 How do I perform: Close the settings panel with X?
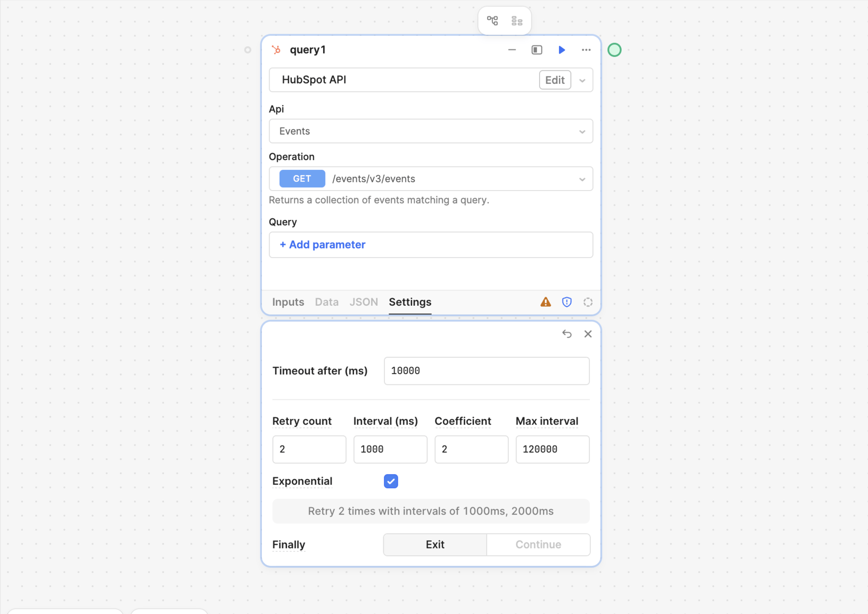pyautogui.click(x=588, y=334)
